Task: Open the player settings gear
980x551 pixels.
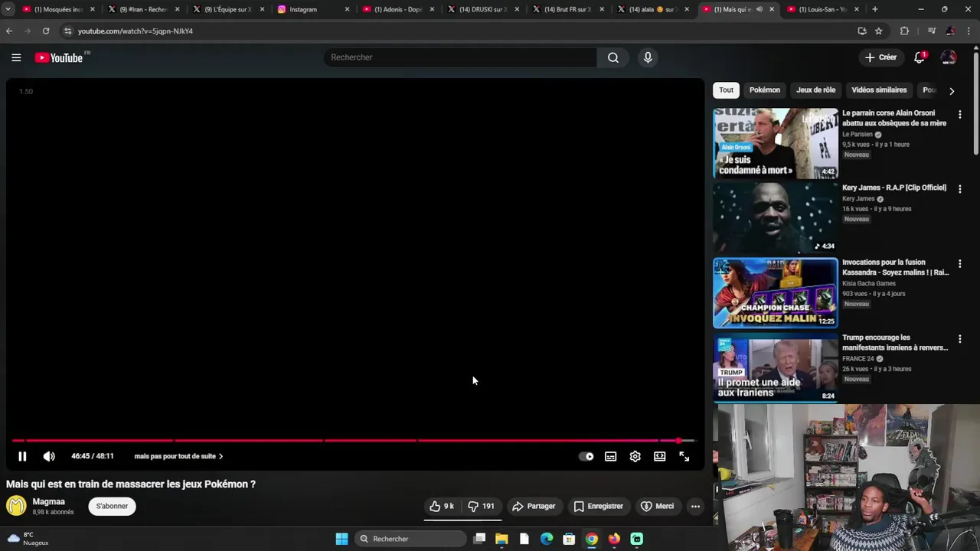Action: click(635, 456)
